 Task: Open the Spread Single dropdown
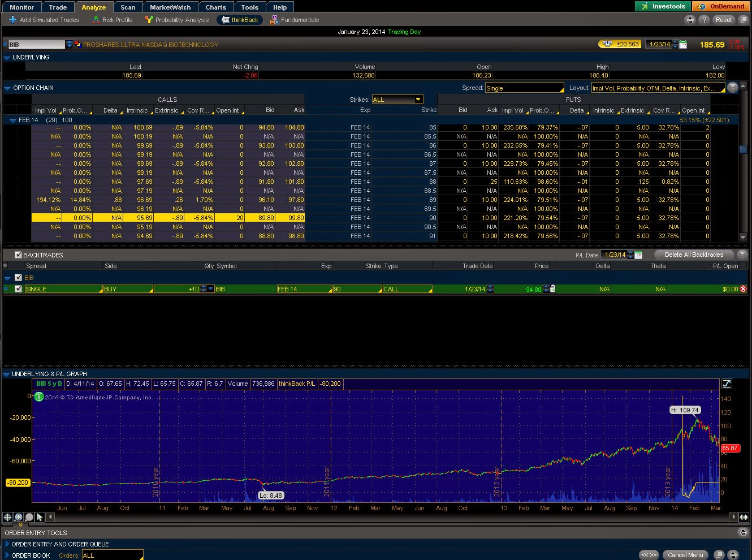coord(525,88)
